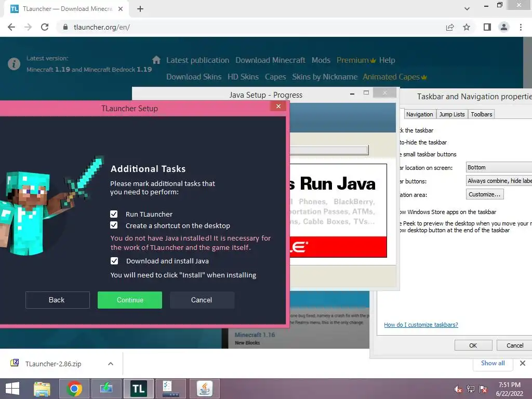Click the Customize... button
This screenshot has width=532, height=399.
[485, 194]
